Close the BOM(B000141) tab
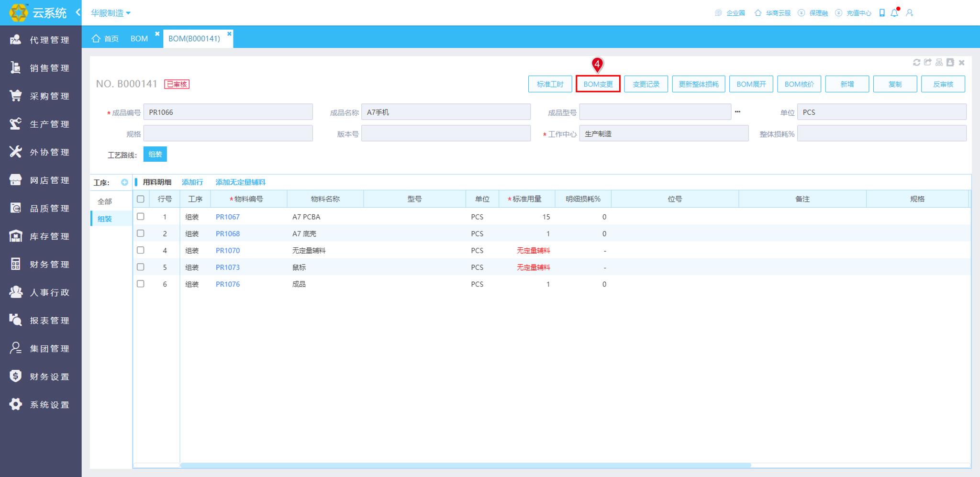Viewport: 980px width, 477px height. coord(229,33)
